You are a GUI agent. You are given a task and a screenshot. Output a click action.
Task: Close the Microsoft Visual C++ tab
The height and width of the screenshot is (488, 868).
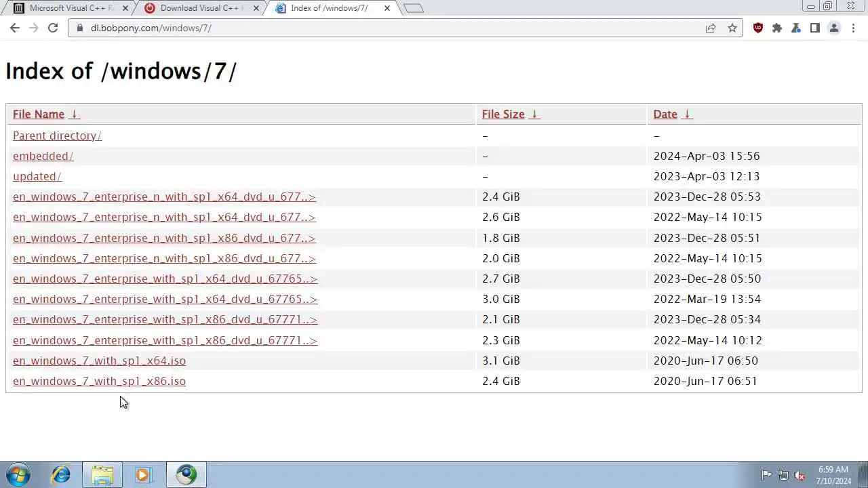(x=125, y=8)
